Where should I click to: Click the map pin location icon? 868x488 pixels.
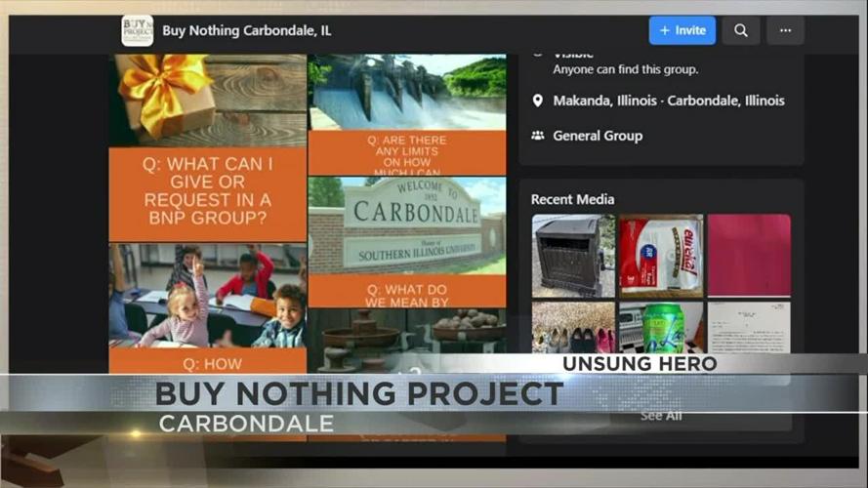(538, 101)
